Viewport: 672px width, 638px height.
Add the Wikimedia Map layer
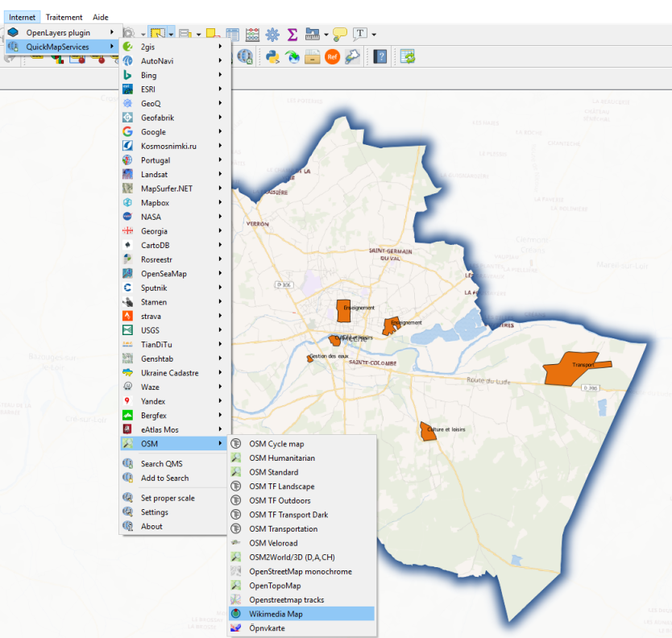tap(301, 614)
